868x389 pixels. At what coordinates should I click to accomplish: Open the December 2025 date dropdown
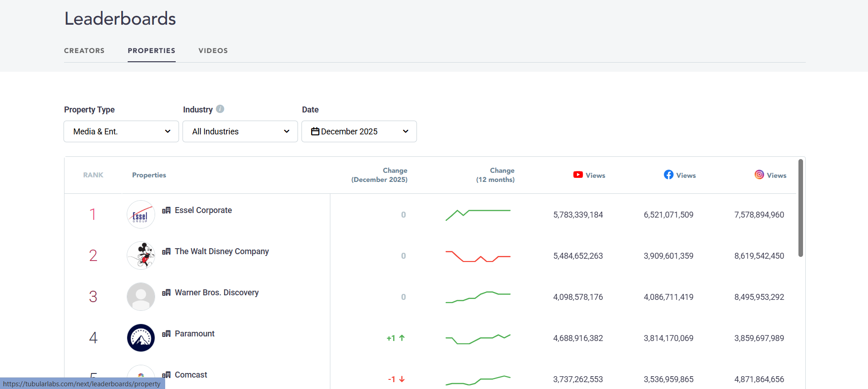pyautogui.click(x=359, y=132)
